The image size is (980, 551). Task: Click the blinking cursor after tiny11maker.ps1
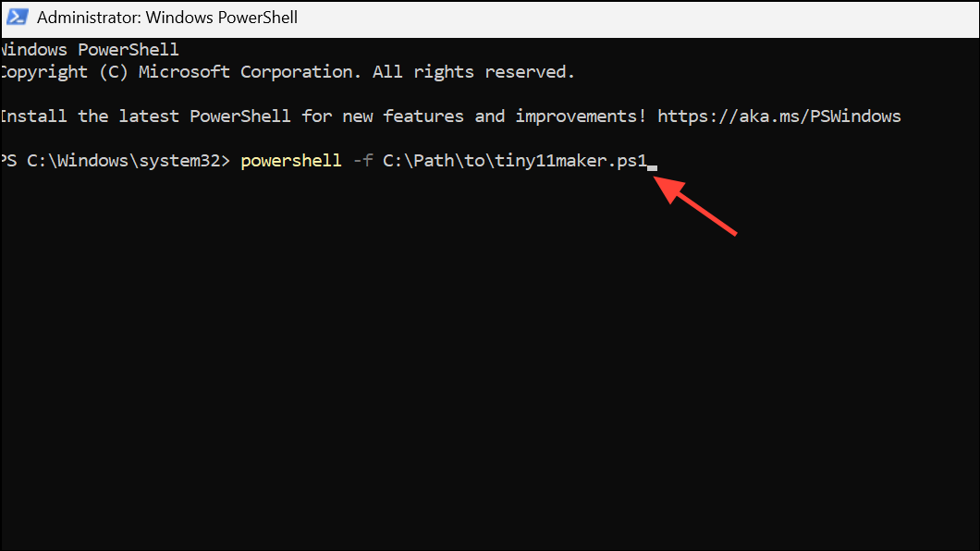[x=652, y=167]
